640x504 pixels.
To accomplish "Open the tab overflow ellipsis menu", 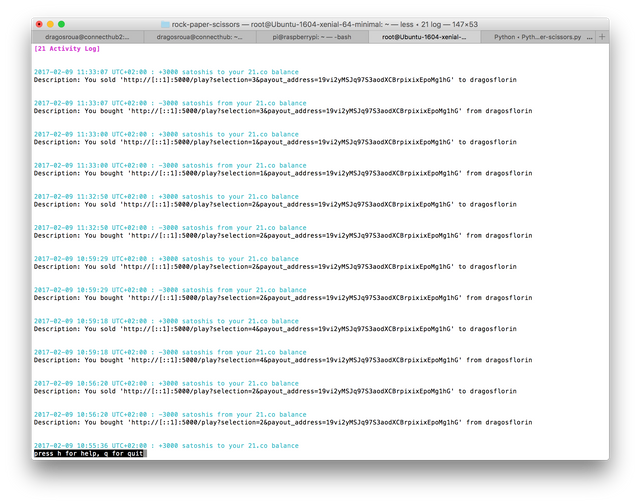I will point(589,37).
